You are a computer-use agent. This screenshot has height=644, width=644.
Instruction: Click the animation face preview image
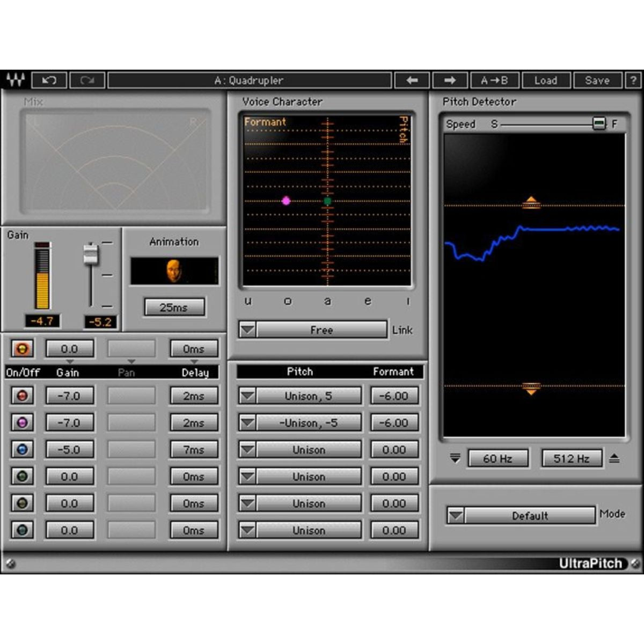click(x=173, y=270)
